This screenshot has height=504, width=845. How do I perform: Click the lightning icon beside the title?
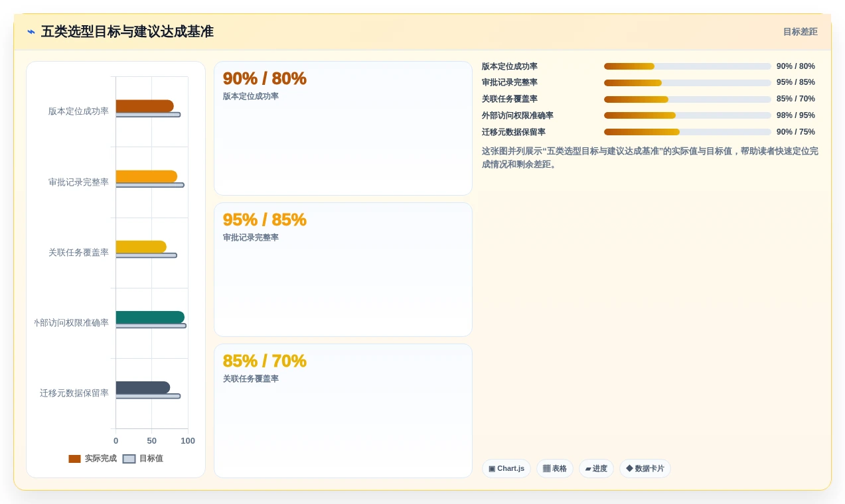coord(31,32)
